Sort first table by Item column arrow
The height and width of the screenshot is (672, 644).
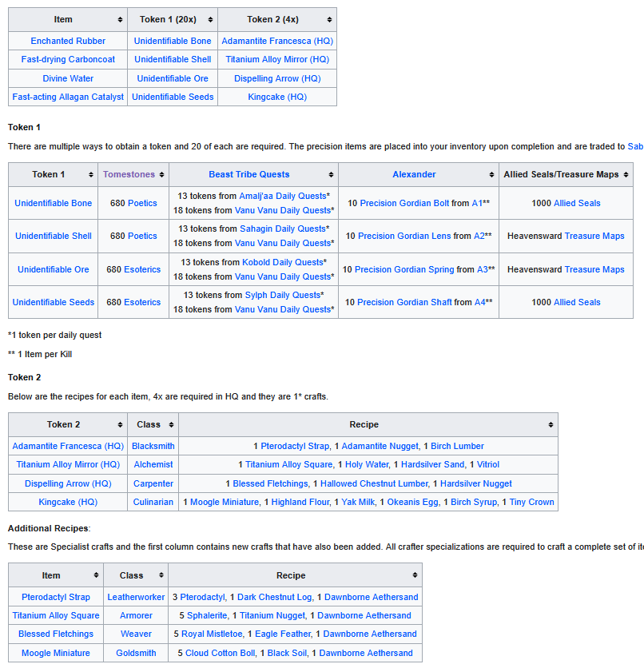click(120, 20)
